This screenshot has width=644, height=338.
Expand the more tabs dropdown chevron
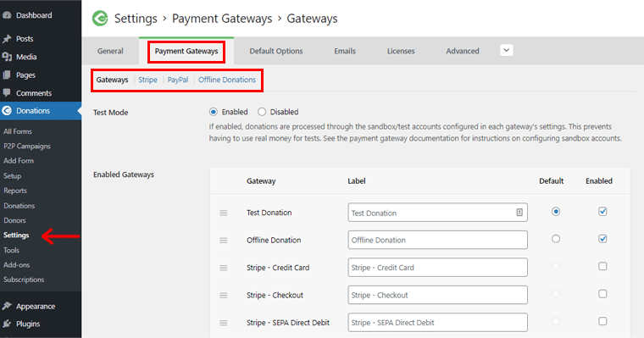[507, 50]
